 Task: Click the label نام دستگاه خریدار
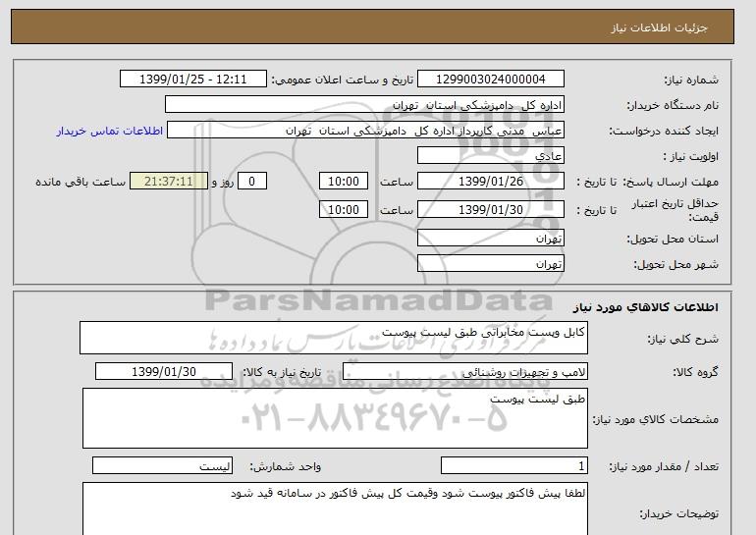[673, 105]
